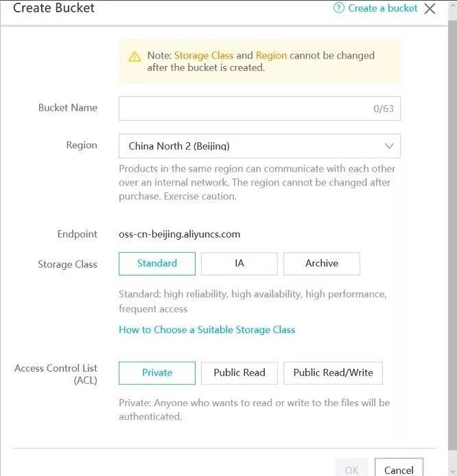Expand the Region dropdown chevron
This screenshot has height=476, width=457.
[x=388, y=146]
